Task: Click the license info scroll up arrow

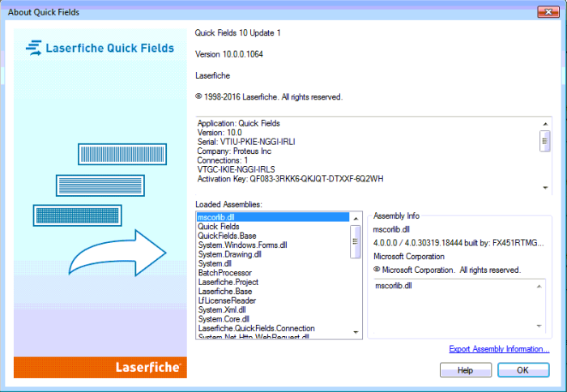Action: tap(545, 124)
